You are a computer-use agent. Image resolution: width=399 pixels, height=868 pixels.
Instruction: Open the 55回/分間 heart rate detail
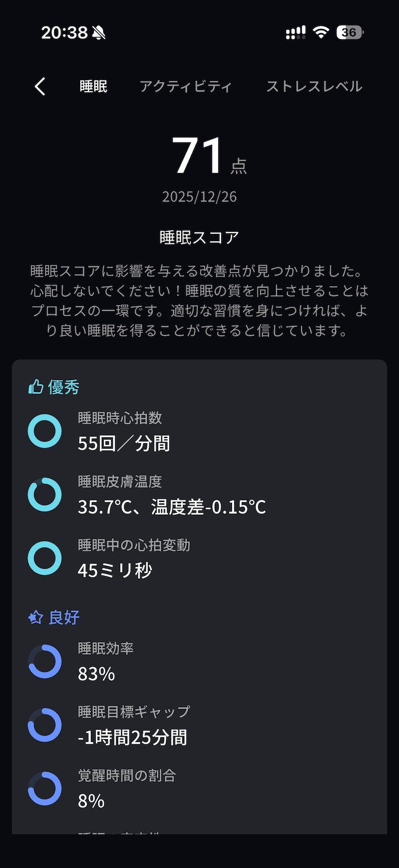coord(124,444)
